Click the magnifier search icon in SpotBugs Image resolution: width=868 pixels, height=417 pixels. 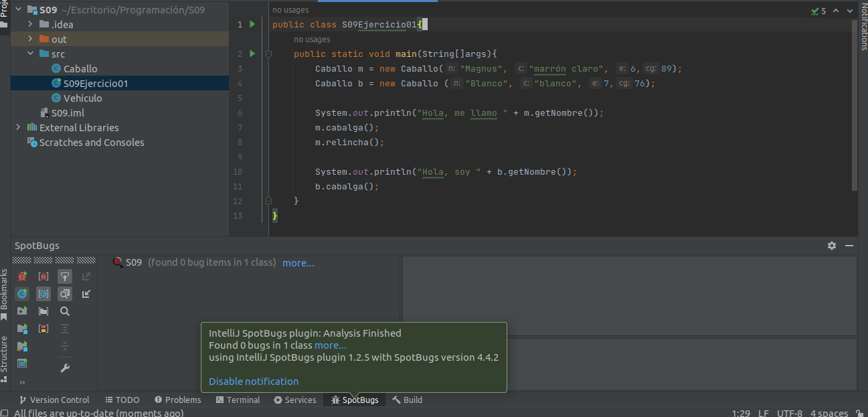65,311
